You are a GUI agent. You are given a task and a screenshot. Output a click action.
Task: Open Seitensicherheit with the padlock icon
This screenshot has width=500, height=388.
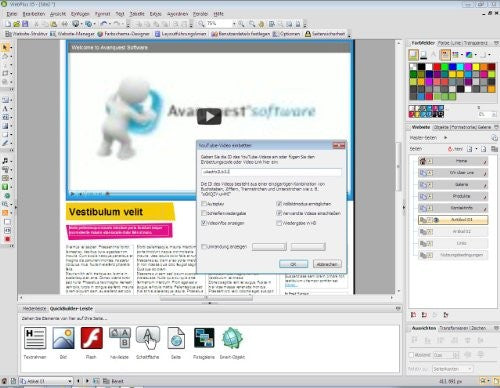pos(325,34)
